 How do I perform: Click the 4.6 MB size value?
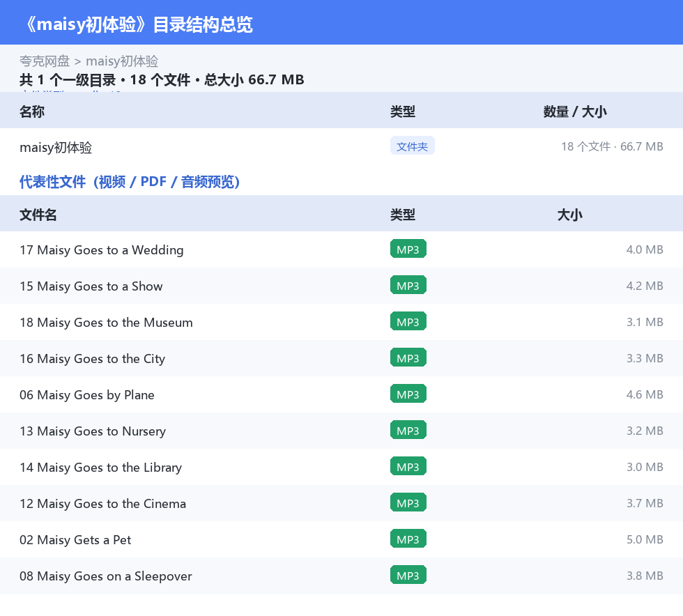click(x=645, y=394)
